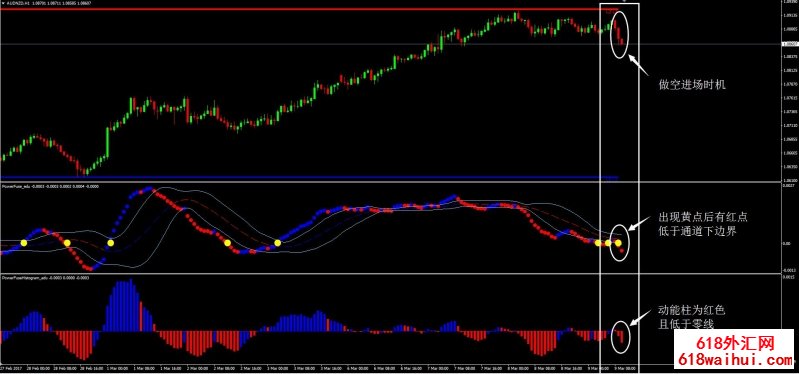Click the 出现黄点后有红点 annotation text
Image resolution: width=799 pixels, height=374 pixels.
(x=703, y=218)
